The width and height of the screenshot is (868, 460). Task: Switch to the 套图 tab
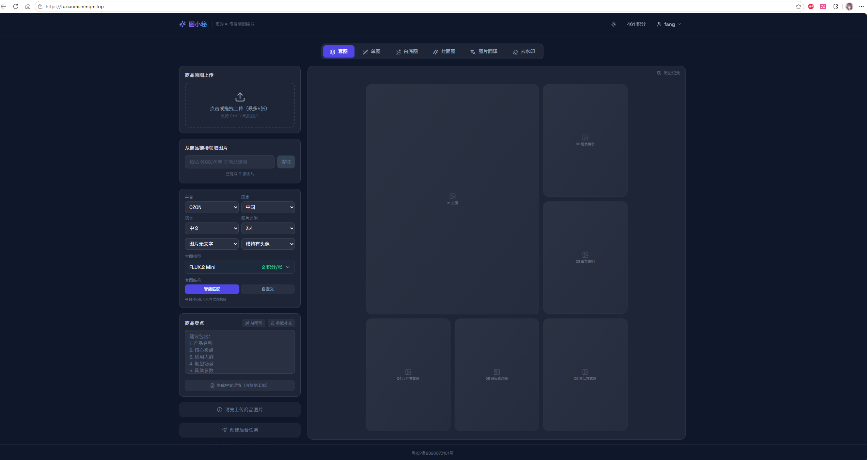[x=338, y=51]
